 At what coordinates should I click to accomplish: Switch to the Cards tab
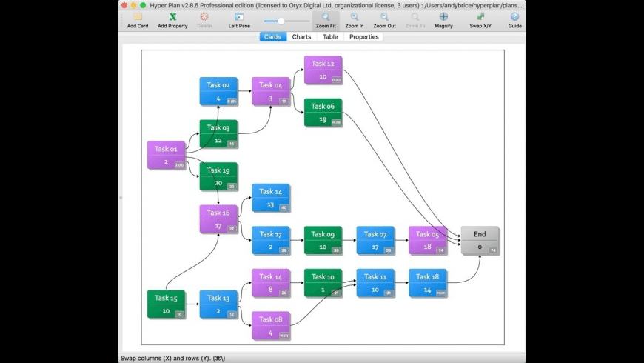point(272,36)
